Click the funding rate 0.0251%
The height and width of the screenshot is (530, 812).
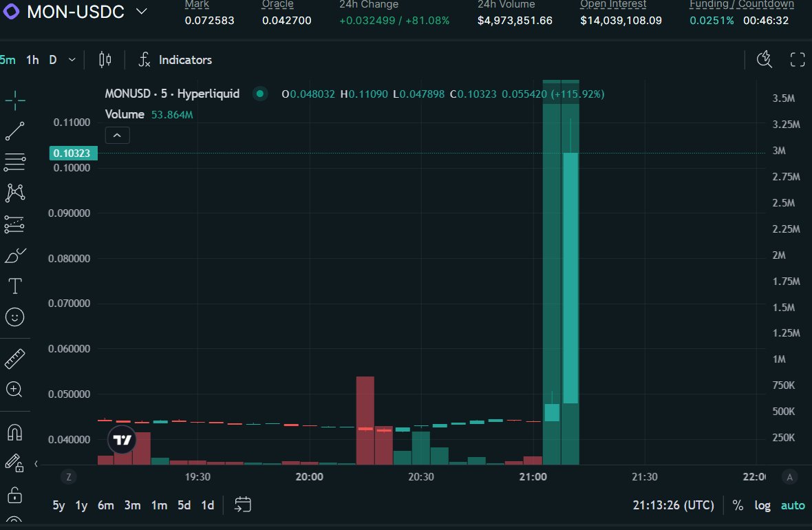pos(712,21)
